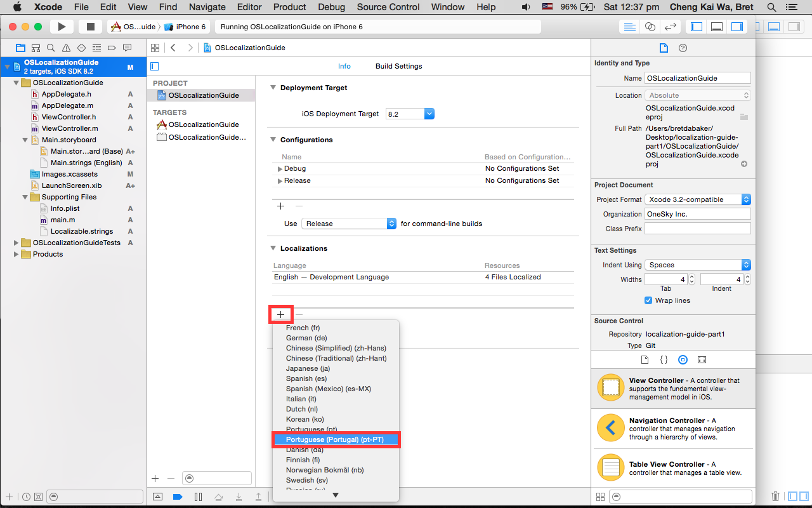The image size is (812, 508).
Task: Toggle the Wrap lines checkbox
Action: pyautogui.click(x=648, y=300)
